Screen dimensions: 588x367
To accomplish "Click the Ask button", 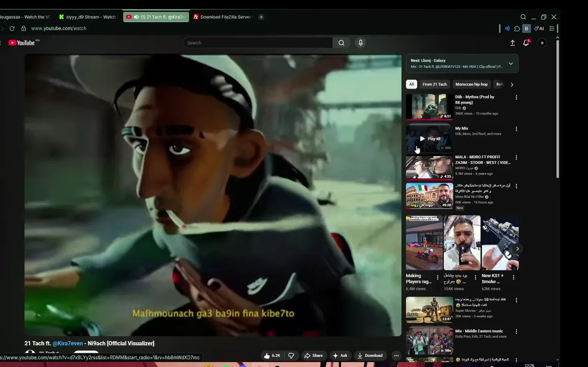I will point(340,356).
